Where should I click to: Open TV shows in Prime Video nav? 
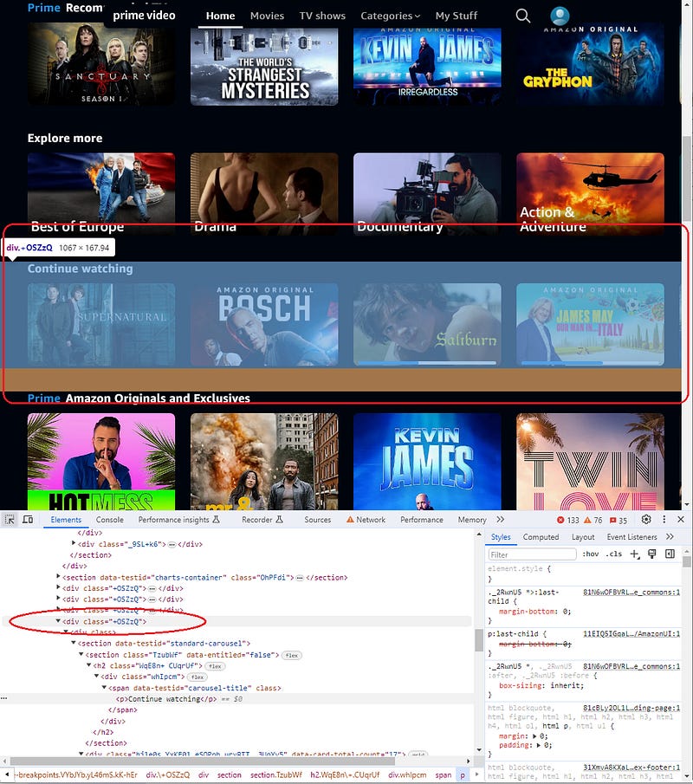click(322, 16)
